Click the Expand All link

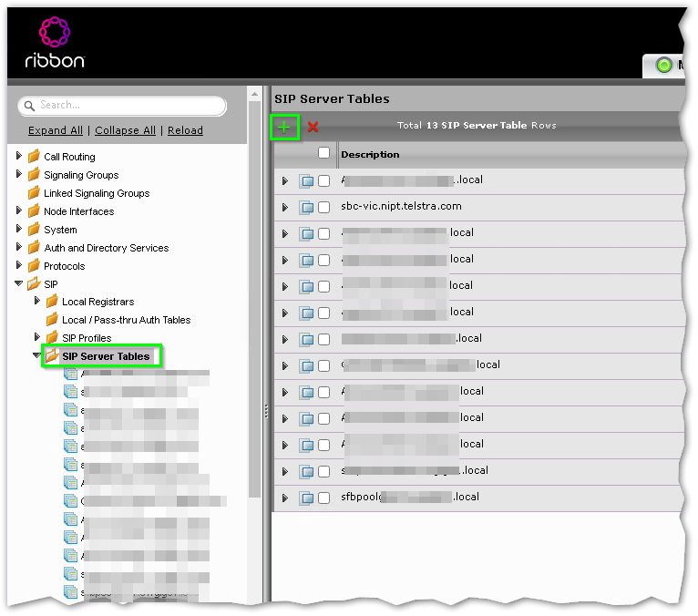click(56, 130)
